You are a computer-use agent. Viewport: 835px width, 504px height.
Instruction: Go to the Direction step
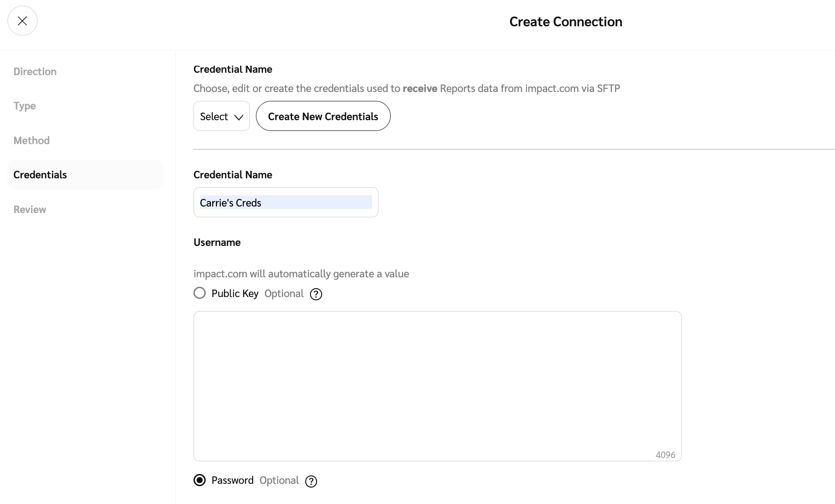click(x=35, y=71)
